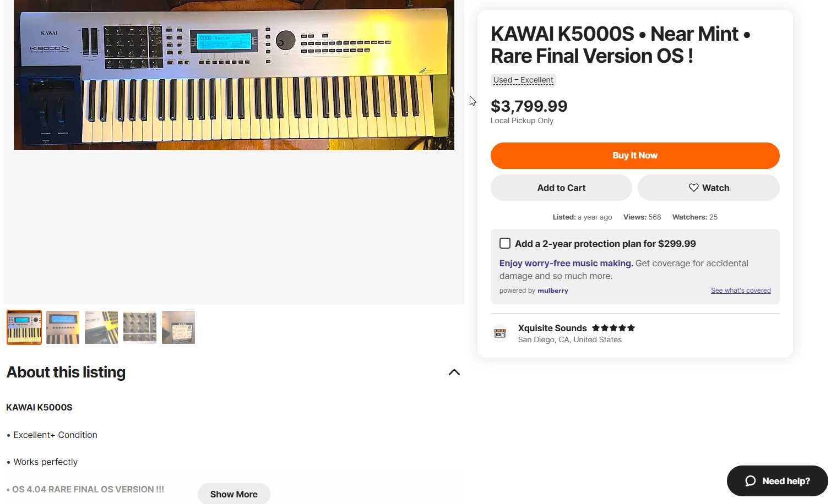
Task: Show the fifth thumbnail of the label
Action: pos(178,327)
